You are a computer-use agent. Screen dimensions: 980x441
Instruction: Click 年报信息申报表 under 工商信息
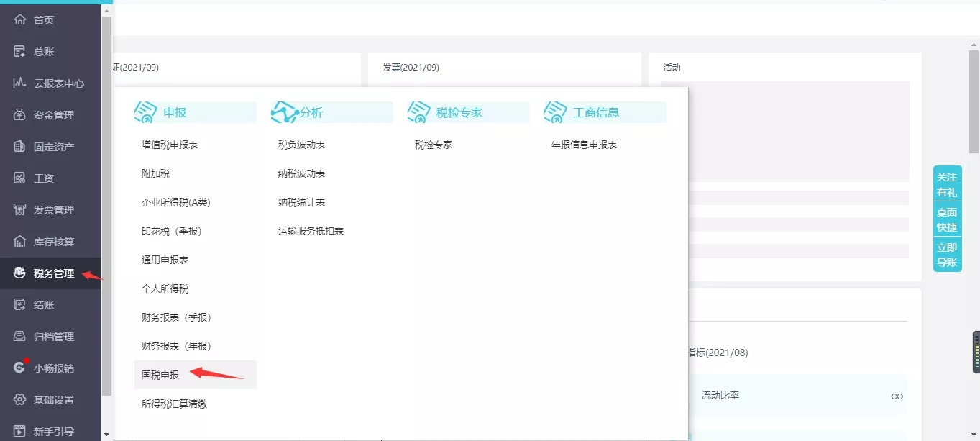[584, 145]
